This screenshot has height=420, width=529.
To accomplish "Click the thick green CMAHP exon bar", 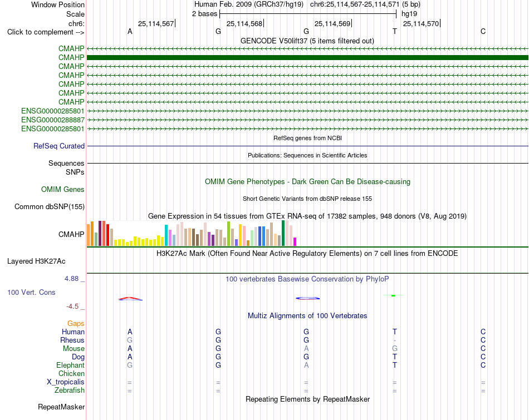I will [x=308, y=58].
